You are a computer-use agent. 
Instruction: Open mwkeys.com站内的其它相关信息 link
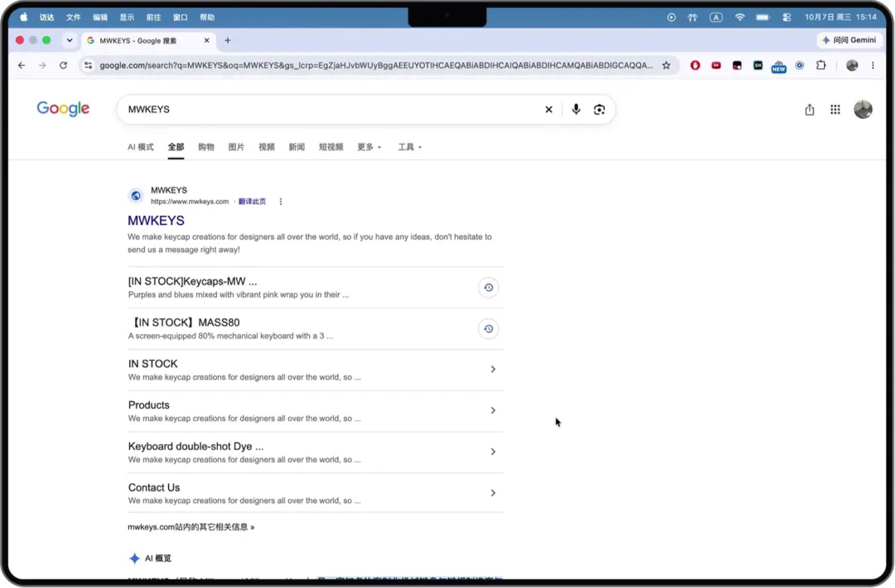point(191,527)
